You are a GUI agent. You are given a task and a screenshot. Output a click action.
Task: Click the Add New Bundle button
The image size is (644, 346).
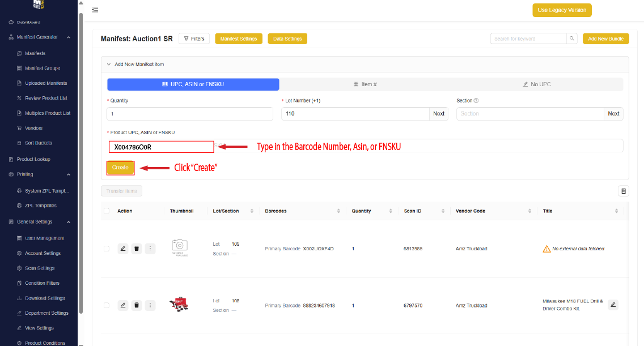click(x=605, y=39)
